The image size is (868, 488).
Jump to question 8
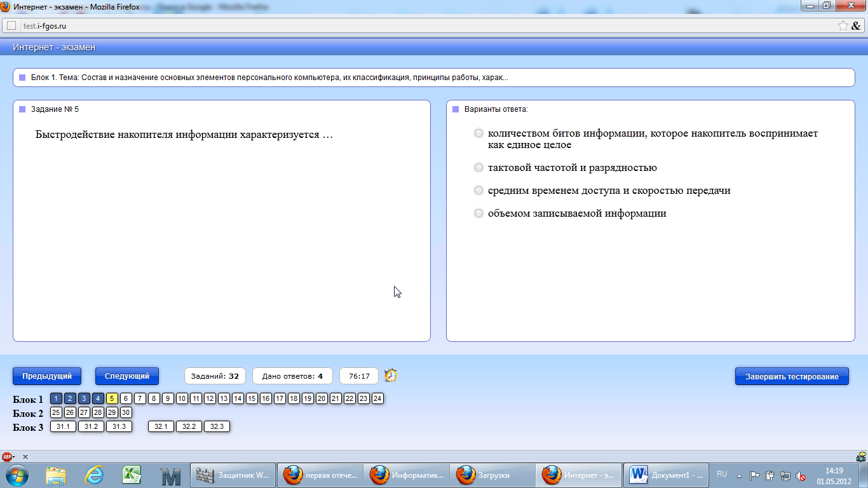154,398
